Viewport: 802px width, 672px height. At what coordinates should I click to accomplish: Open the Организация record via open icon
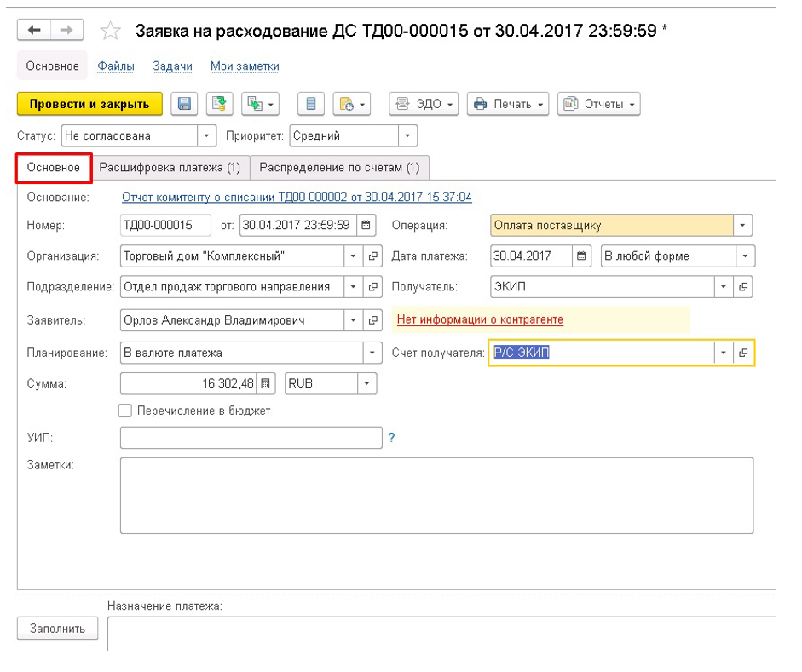pos(373,256)
